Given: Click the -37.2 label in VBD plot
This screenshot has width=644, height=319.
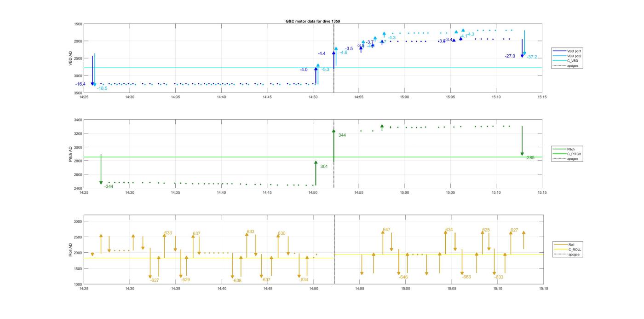Looking at the screenshot, I should coord(532,57).
